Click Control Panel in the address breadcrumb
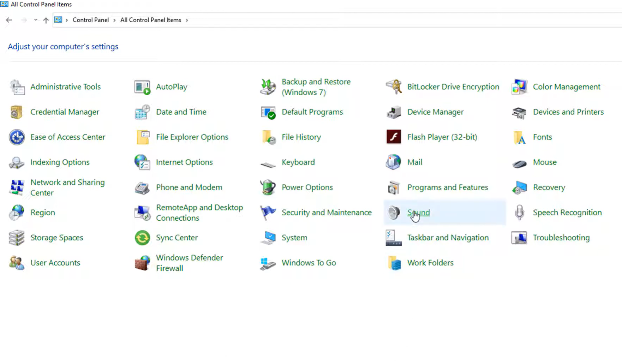The image size is (622, 364). point(91,20)
